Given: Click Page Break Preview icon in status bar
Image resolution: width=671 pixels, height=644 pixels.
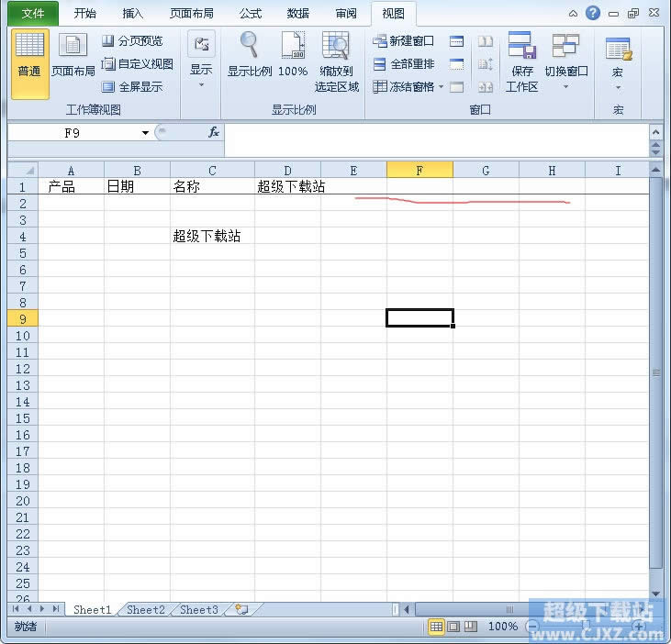Looking at the screenshot, I should click(471, 627).
